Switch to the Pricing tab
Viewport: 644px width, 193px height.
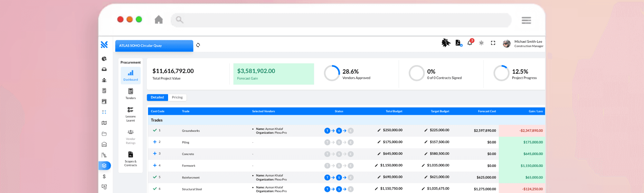pos(177,97)
